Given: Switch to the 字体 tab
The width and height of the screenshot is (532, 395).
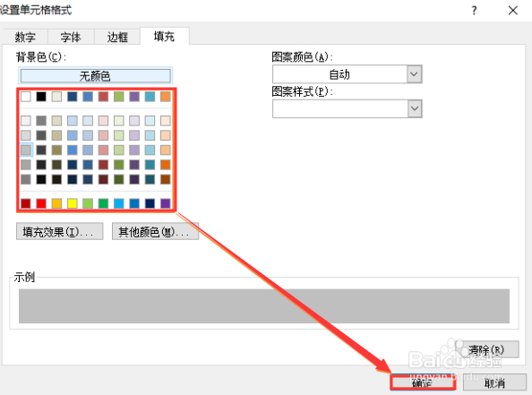Looking at the screenshot, I should pos(71,37).
